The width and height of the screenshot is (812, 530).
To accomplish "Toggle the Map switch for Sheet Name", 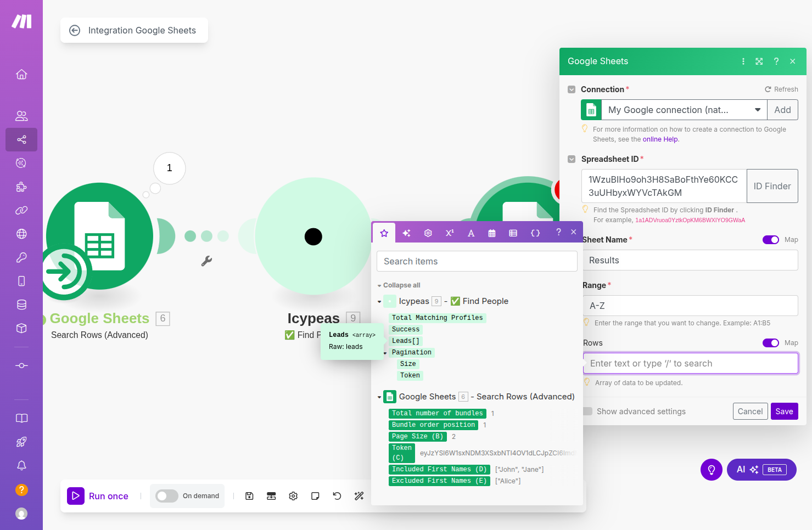I will 771,240.
